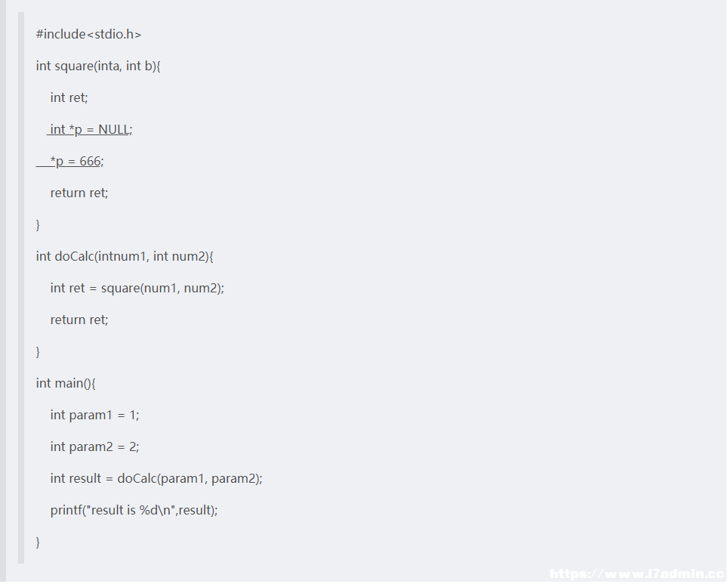Screen dimensions: 728x584
Task: Click the return ret; inside doCalc
Action: pyautogui.click(x=79, y=320)
